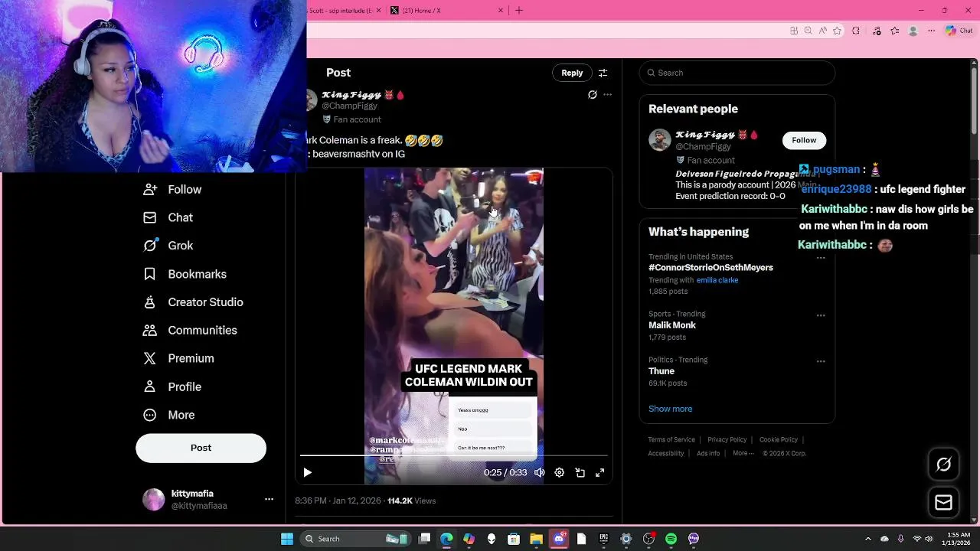980x551 pixels.
Task: Open the browser profile icon
Action: pos(913,31)
